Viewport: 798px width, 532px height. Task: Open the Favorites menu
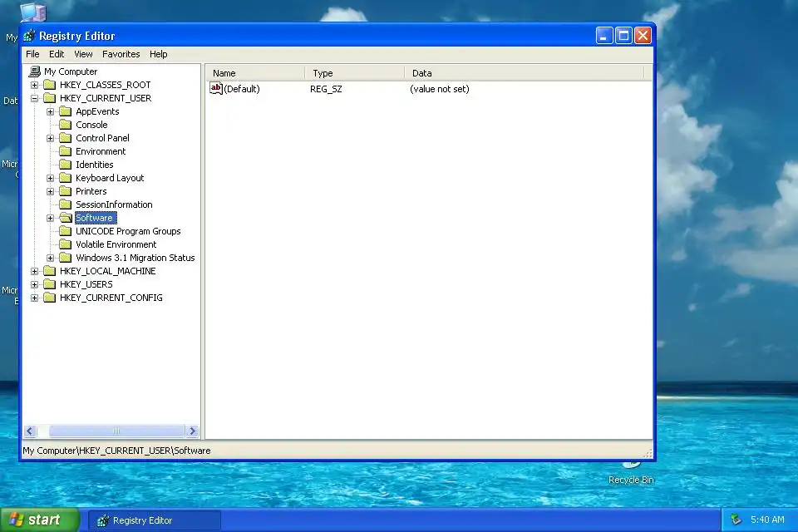(121, 54)
